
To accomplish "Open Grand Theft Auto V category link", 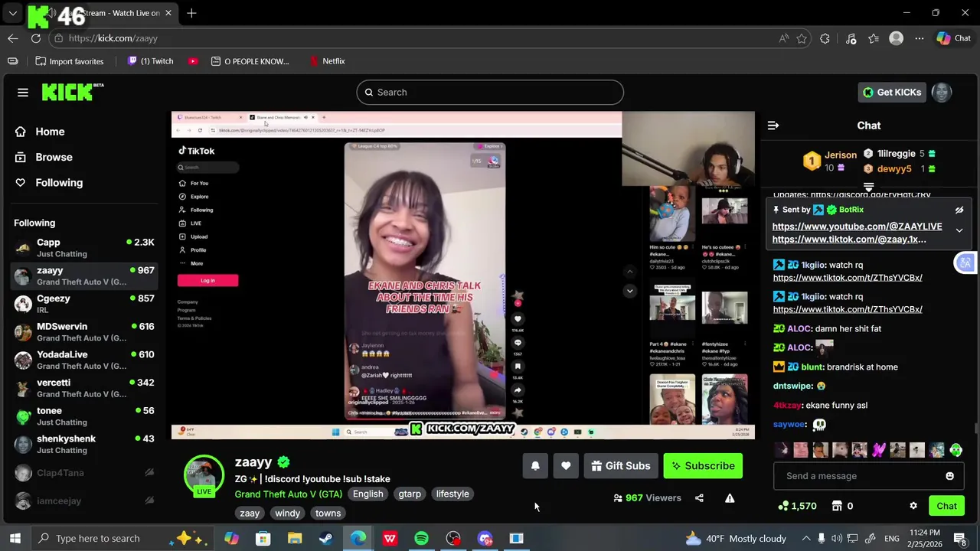I will tap(288, 494).
